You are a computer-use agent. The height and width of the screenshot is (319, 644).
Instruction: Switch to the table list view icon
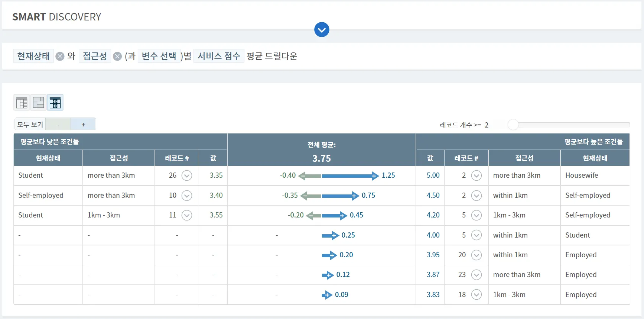[x=22, y=103]
